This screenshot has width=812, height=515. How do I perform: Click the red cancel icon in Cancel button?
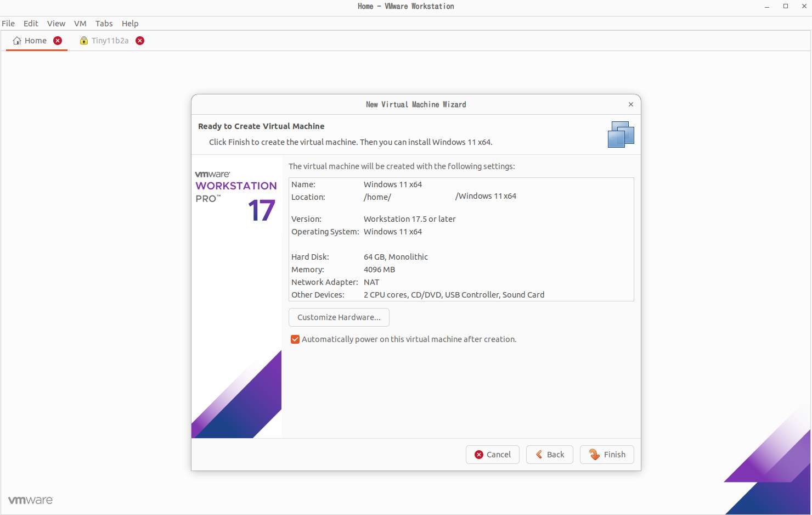tap(479, 455)
